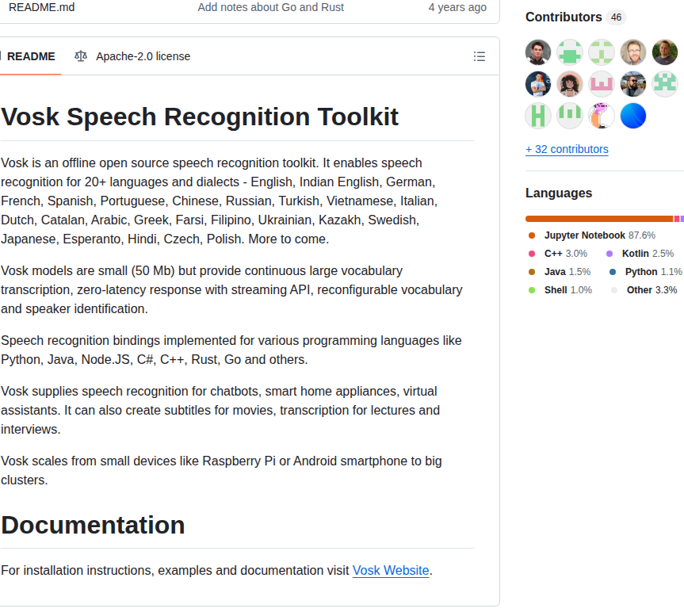Open the pale-green checkered identicon avatar
684x616 pixels.
(x=602, y=52)
